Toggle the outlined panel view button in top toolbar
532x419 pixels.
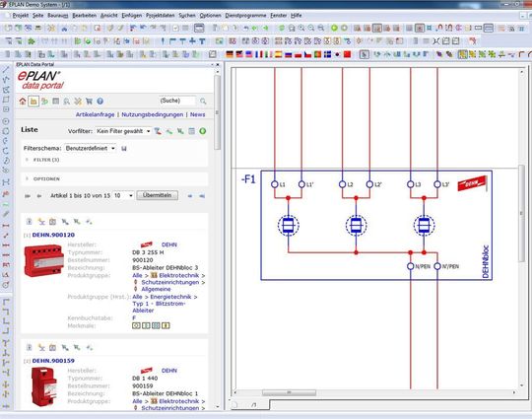[489, 29]
